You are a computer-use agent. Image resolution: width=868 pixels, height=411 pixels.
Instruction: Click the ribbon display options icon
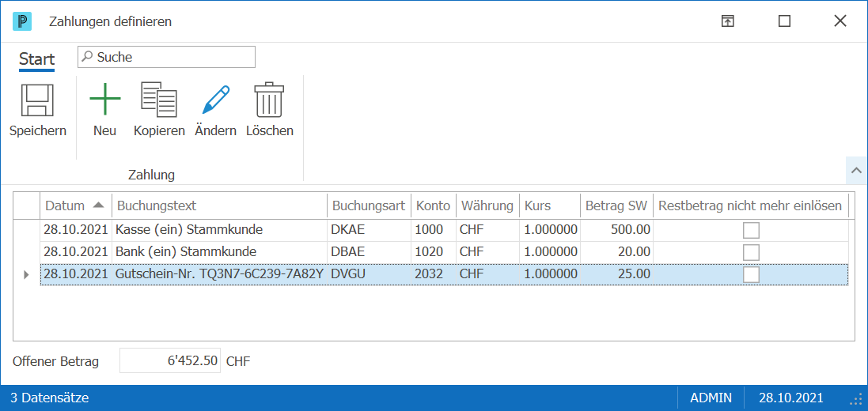(x=727, y=21)
